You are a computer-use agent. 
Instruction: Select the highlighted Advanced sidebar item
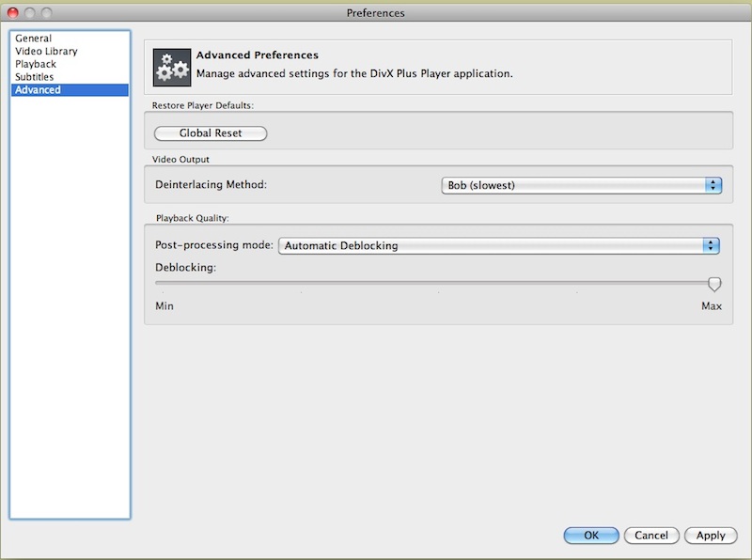pyautogui.click(x=38, y=90)
